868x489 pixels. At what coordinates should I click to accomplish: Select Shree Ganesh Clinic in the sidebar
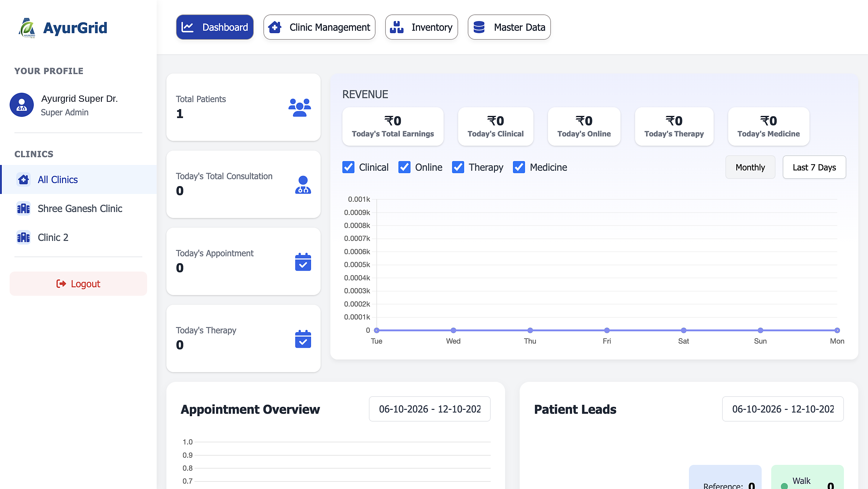(78, 208)
